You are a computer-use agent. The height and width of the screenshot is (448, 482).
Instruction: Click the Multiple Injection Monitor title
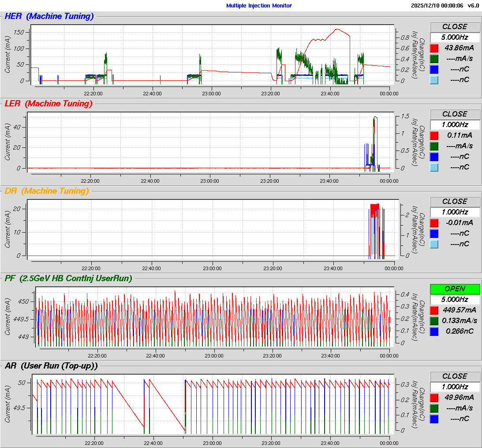coord(259,6)
